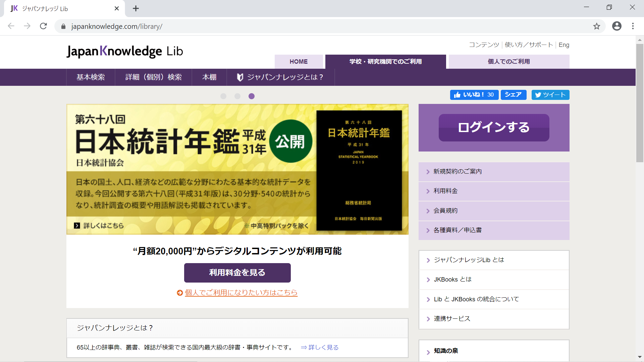Reload the page with refresh icon
The image size is (644, 362).
[43, 26]
